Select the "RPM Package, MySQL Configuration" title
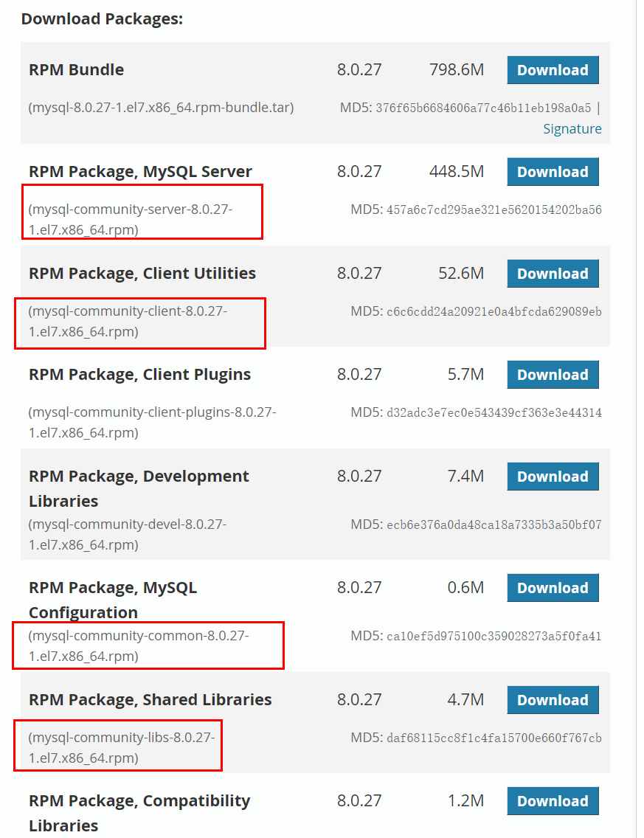Screen dimensions: 644x838 (113, 600)
